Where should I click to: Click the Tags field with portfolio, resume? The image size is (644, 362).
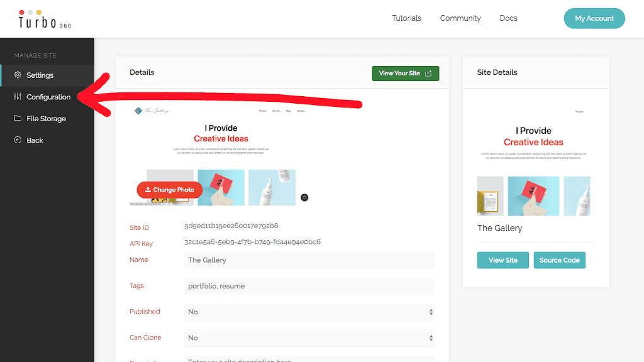309,286
